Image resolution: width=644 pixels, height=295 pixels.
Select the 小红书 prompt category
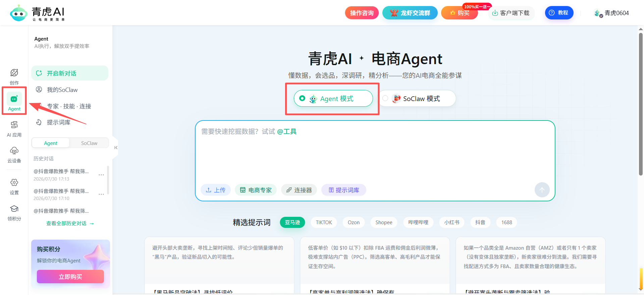(452, 222)
